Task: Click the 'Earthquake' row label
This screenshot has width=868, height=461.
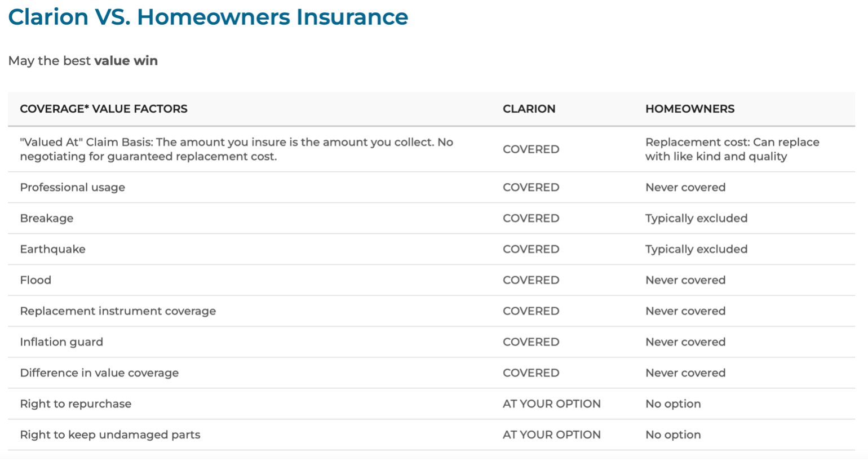Action: point(53,250)
